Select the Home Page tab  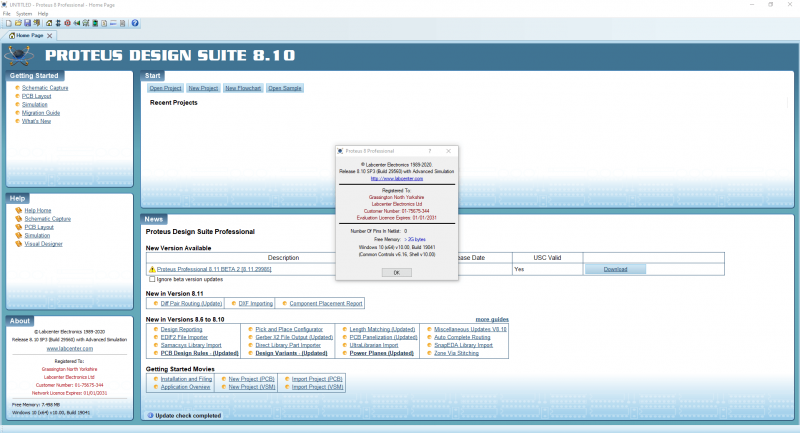coord(30,36)
